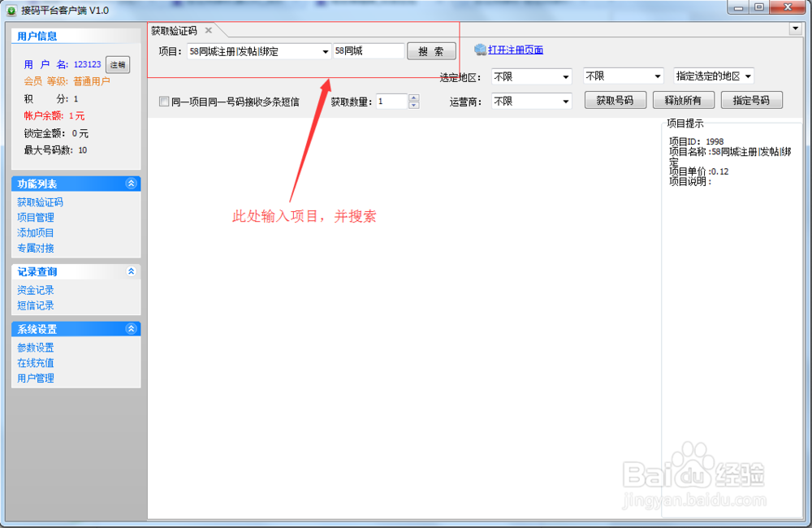Increase 获取数量 using the up arrow
This screenshot has width=812, height=528.
point(414,97)
